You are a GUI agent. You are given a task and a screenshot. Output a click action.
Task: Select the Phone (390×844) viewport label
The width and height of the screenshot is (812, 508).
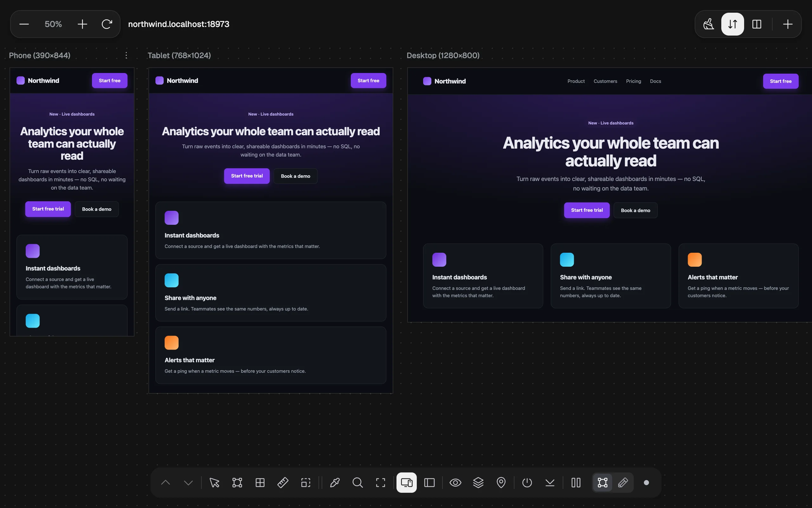[x=40, y=56]
